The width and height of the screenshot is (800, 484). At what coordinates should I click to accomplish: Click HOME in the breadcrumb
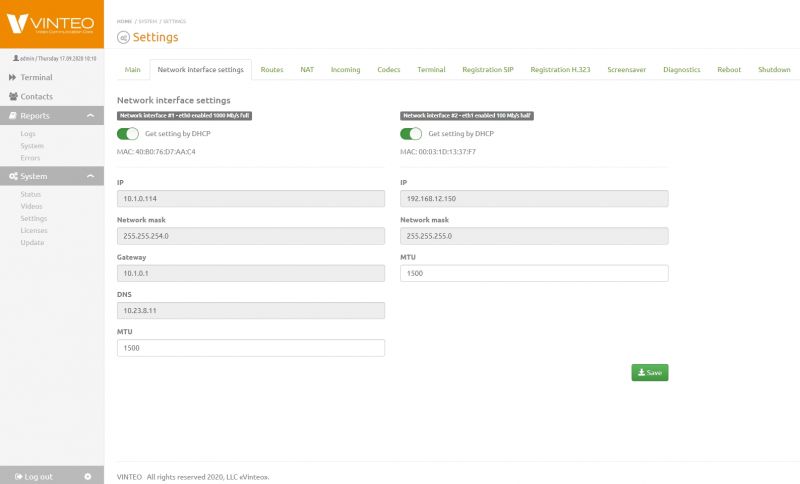click(x=124, y=21)
